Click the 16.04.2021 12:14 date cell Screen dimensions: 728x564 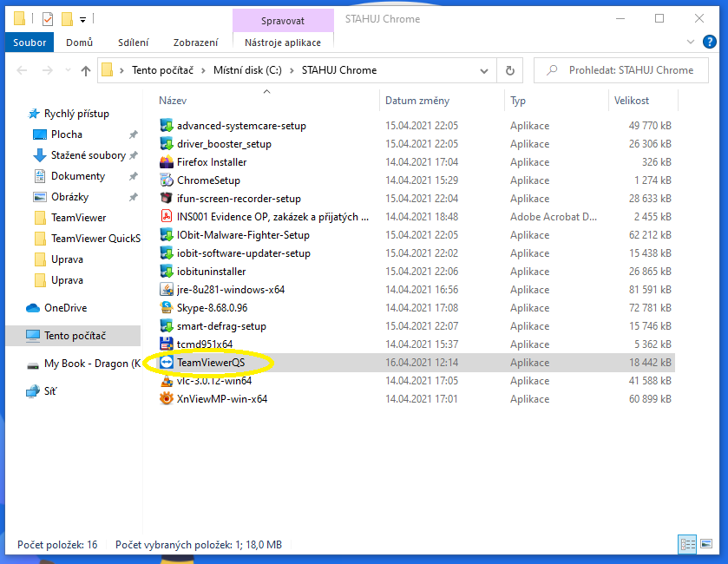click(422, 363)
